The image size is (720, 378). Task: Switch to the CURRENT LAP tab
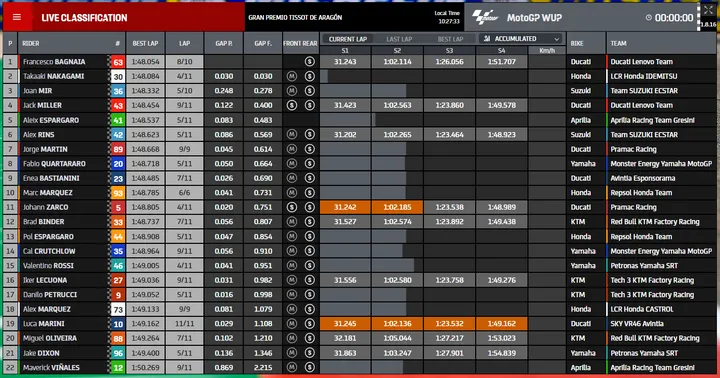click(348, 39)
